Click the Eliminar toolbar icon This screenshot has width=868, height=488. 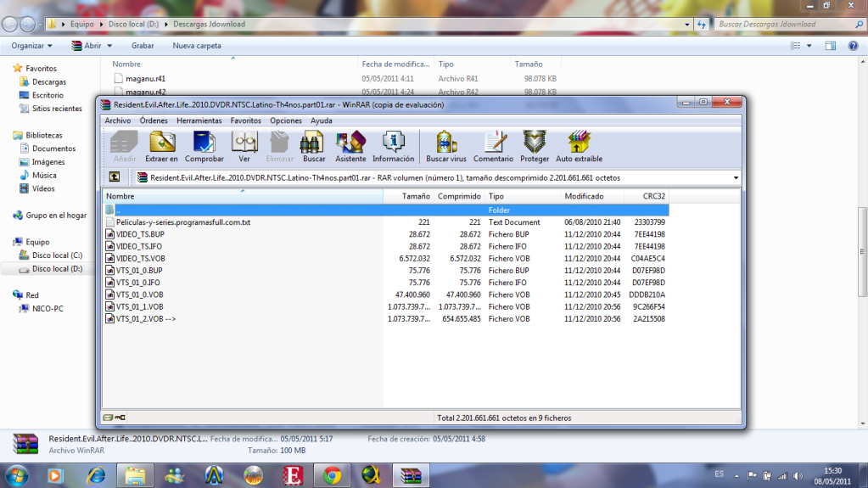(x=279, y=146)
